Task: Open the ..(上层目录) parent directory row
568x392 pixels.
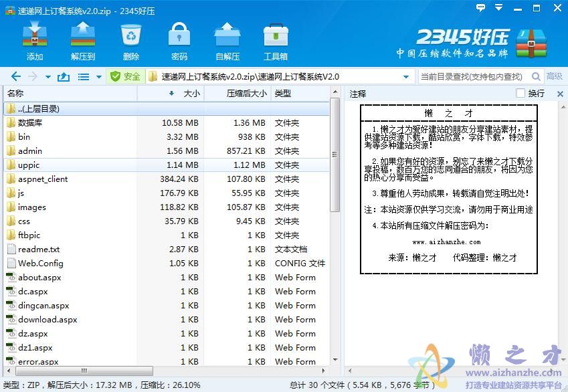Action: (x=167, y=108)
